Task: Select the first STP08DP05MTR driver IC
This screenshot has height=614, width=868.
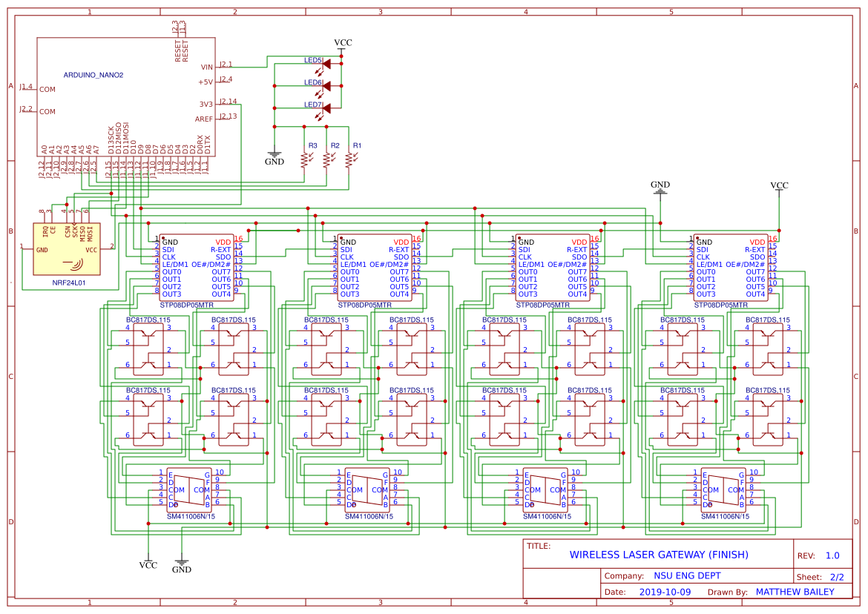Action: 197,267
